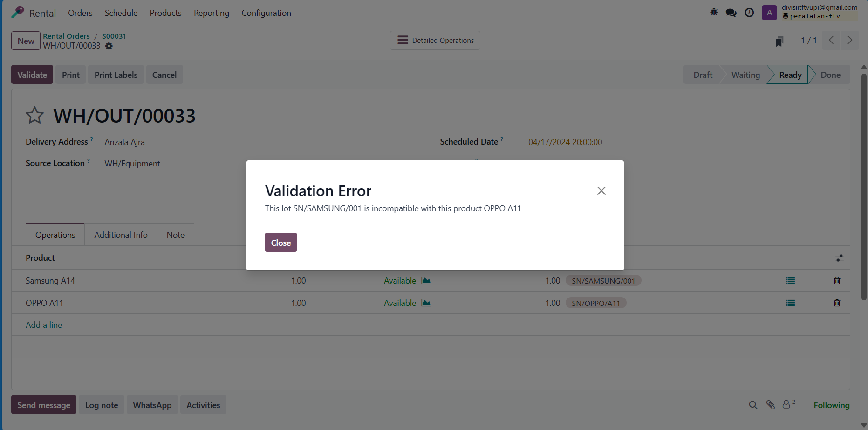Switch to the Additional Info tab
This screenshot has width=868, height=430.
(x=121, y=235)
